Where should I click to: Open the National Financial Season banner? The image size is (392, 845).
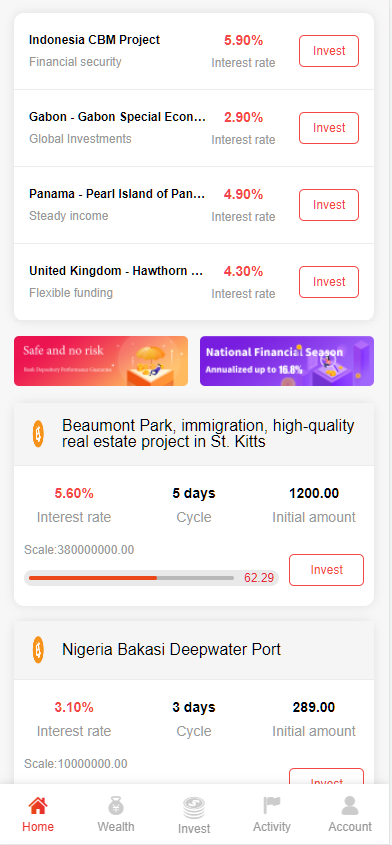(287, 361)
